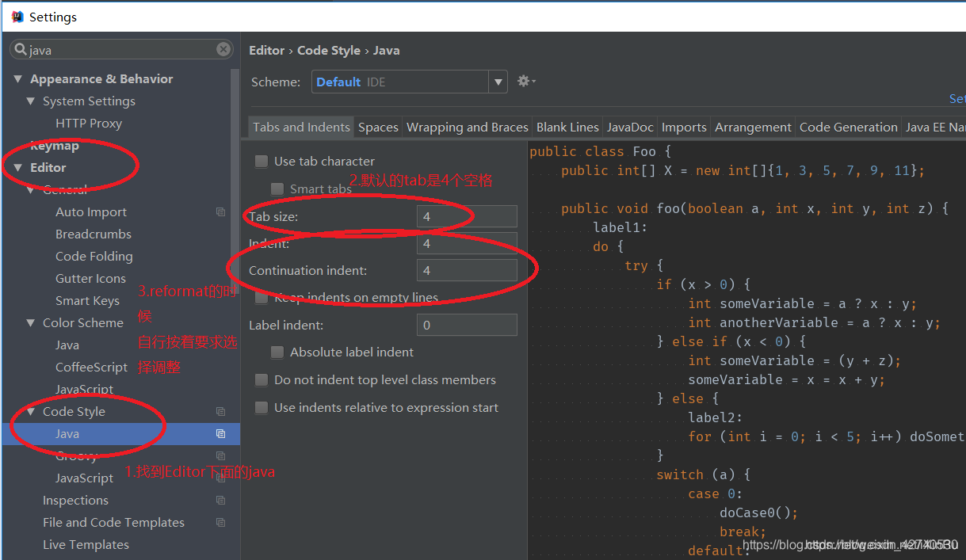This screenshot has height=560, width=966.
Task: Open the Scheme dropdown showing Default IDE
Action: (x=410, y=82)
